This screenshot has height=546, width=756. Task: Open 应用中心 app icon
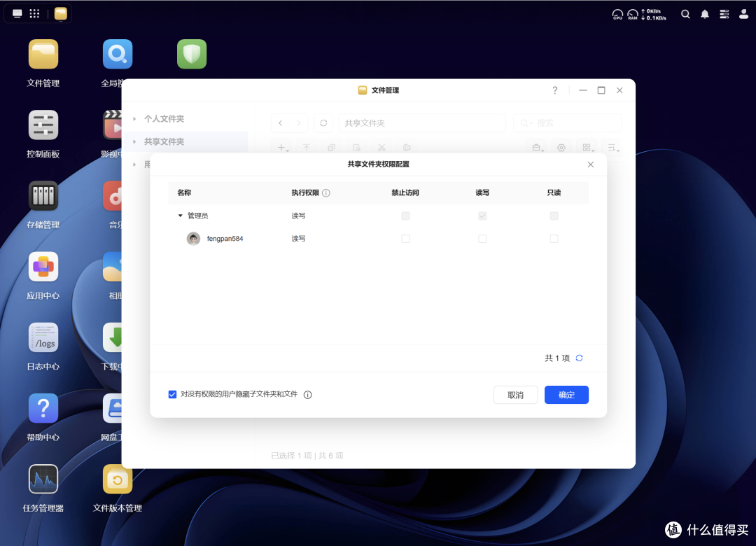tap(43, 267)
